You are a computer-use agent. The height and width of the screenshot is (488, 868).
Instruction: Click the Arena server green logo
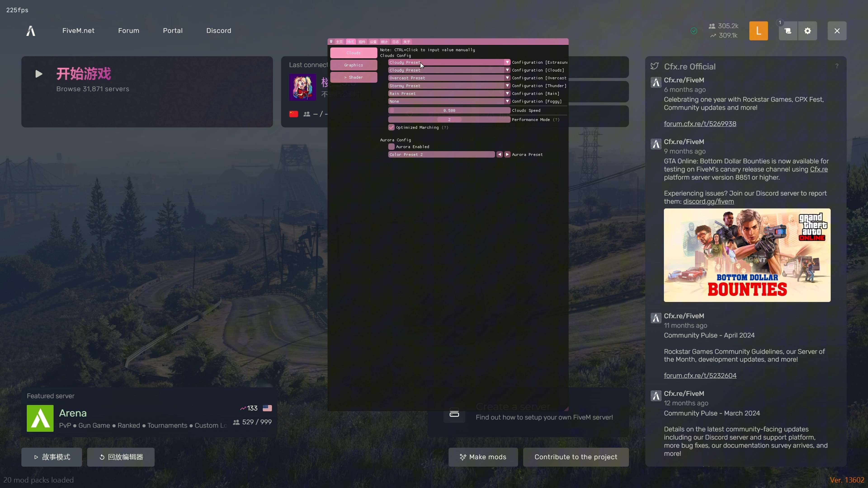40,418
